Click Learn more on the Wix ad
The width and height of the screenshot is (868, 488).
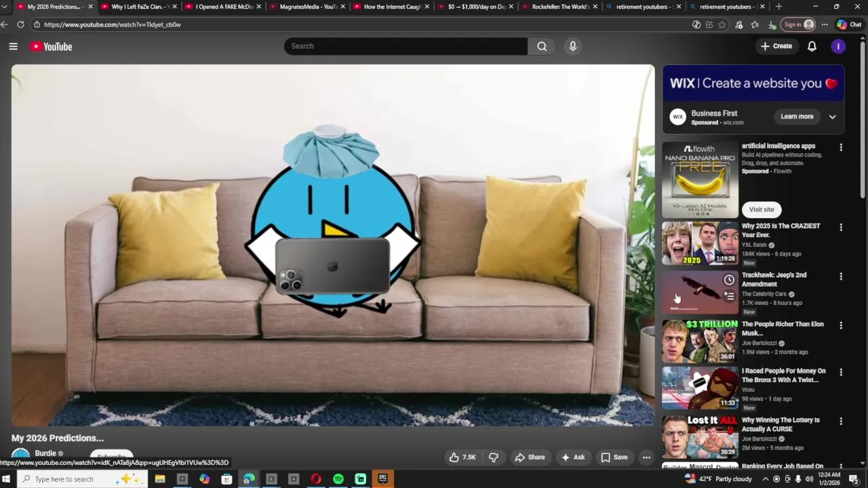[x=797, y=117]
